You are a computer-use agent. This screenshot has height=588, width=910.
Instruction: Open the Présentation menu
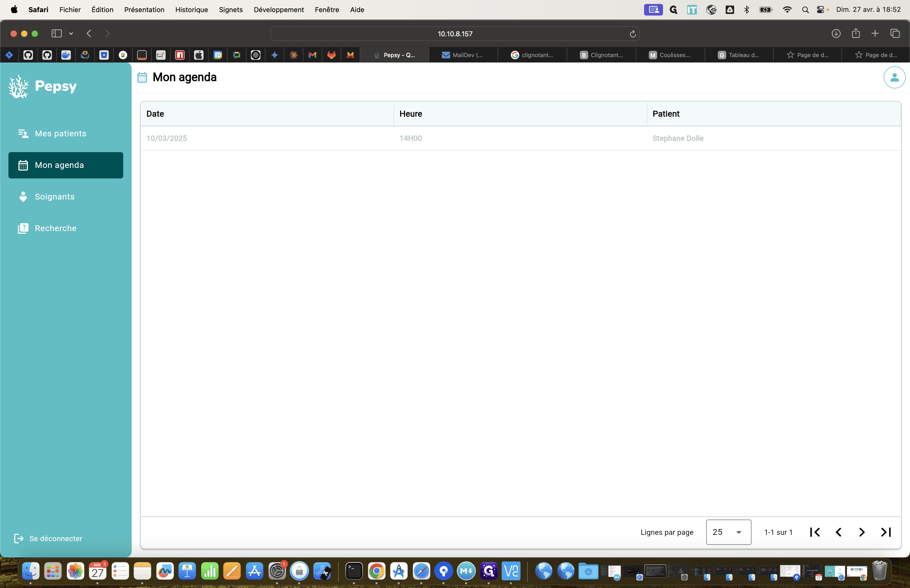(x=144, y=9)
